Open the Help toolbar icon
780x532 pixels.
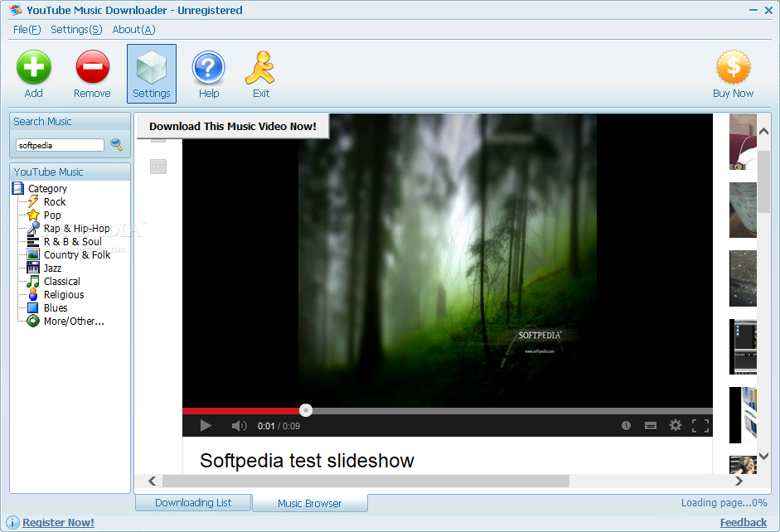[x=208, y=74]
